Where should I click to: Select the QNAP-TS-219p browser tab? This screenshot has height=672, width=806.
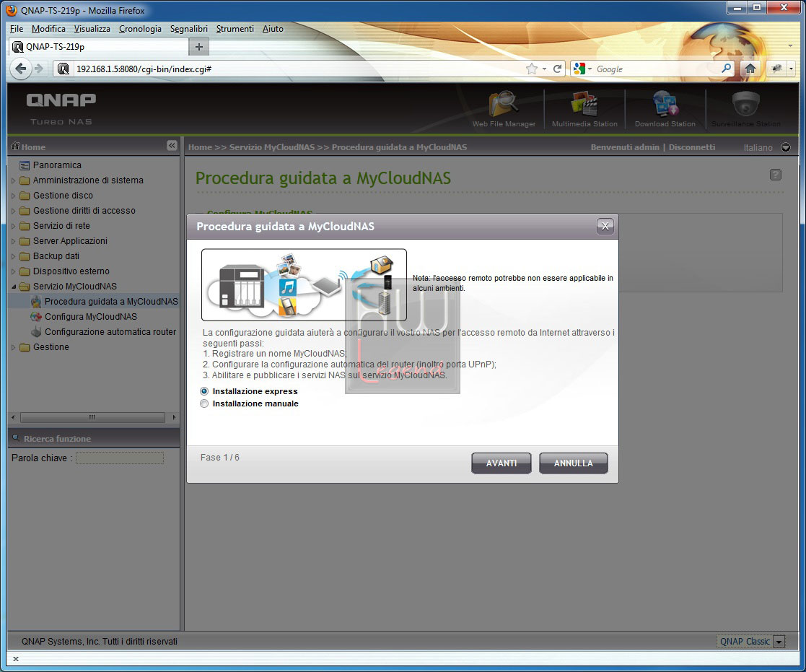pos(99,47)
